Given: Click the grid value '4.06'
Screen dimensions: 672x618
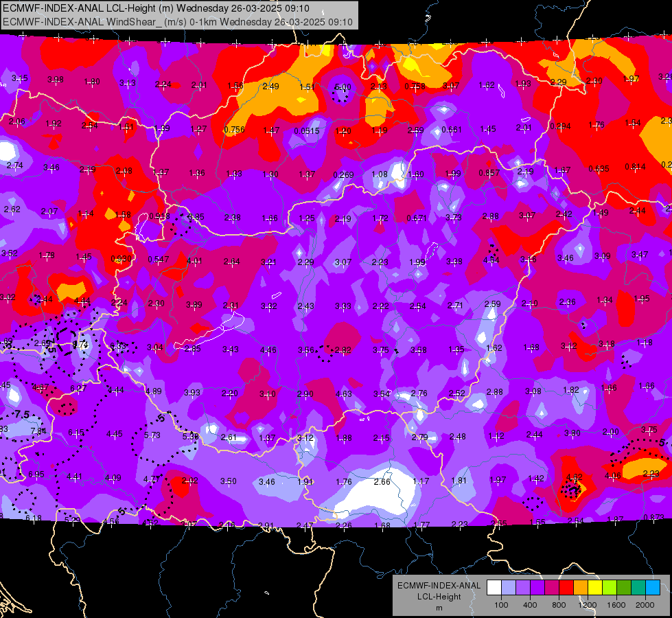Looking at the screenshot, I should pos(613,475).
